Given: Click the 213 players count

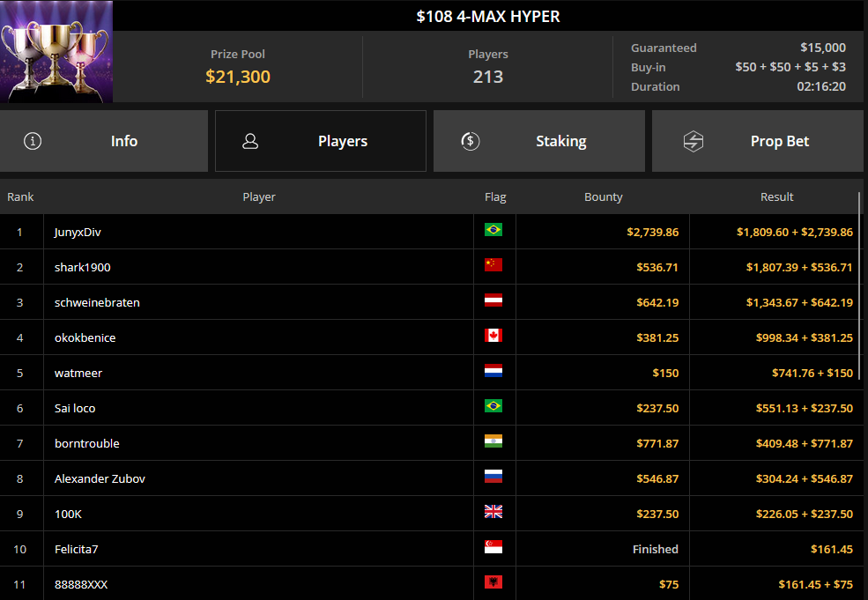Looking at the screenshot, I should (487, 77).
